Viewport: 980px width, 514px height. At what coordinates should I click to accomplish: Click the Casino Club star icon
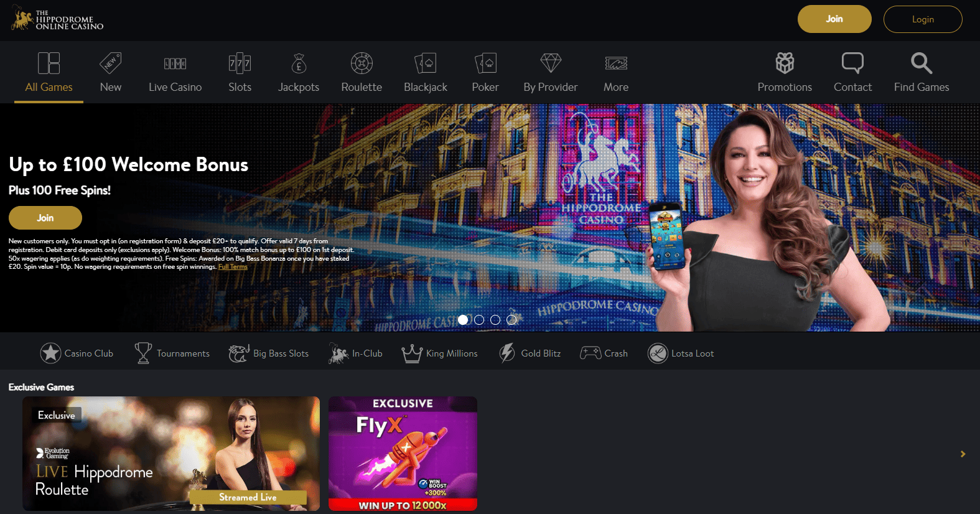click(50, 353)
